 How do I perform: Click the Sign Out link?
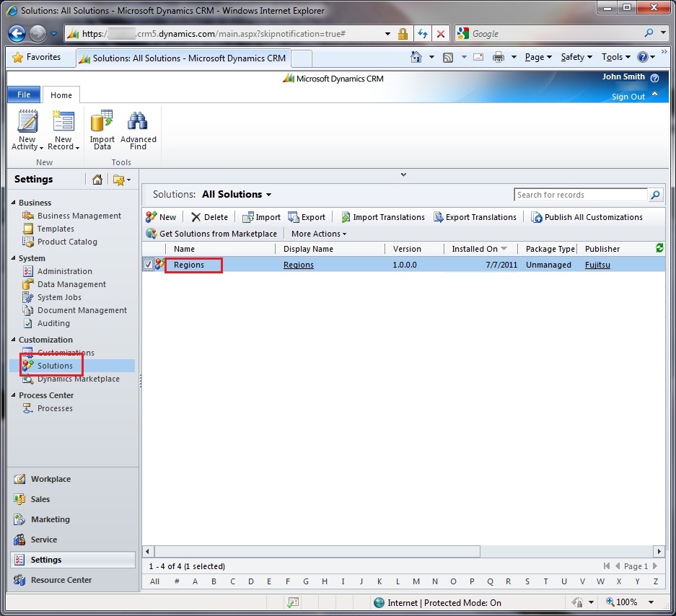628,97
